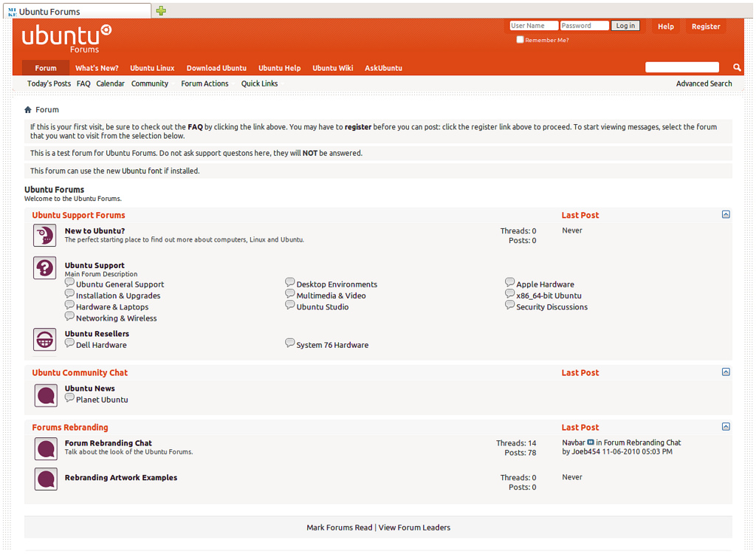The height and width of the screenshot is (554, 756).
Task: Click the User Name input field
Action: [x=534, y=26]
